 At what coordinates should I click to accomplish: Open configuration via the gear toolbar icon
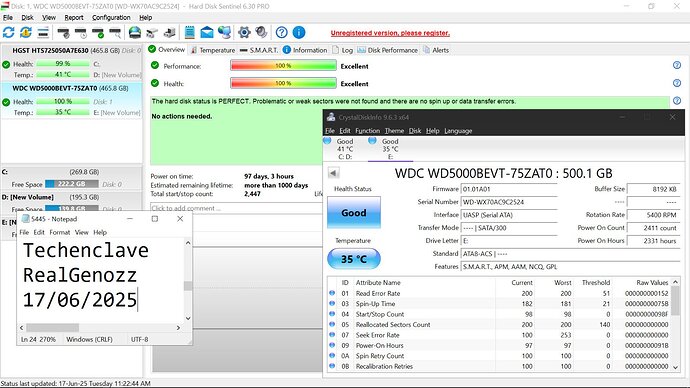coord(244,33)
